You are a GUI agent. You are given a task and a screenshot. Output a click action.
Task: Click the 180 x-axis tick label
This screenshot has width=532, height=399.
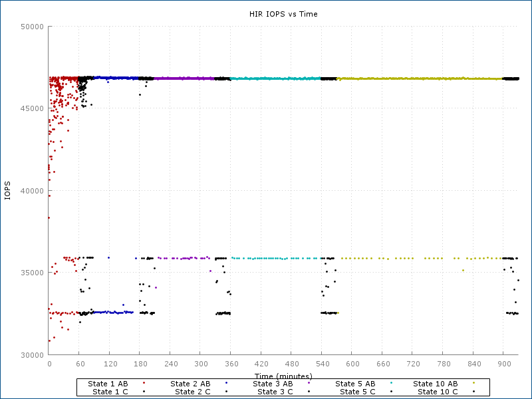click(141, 364)
